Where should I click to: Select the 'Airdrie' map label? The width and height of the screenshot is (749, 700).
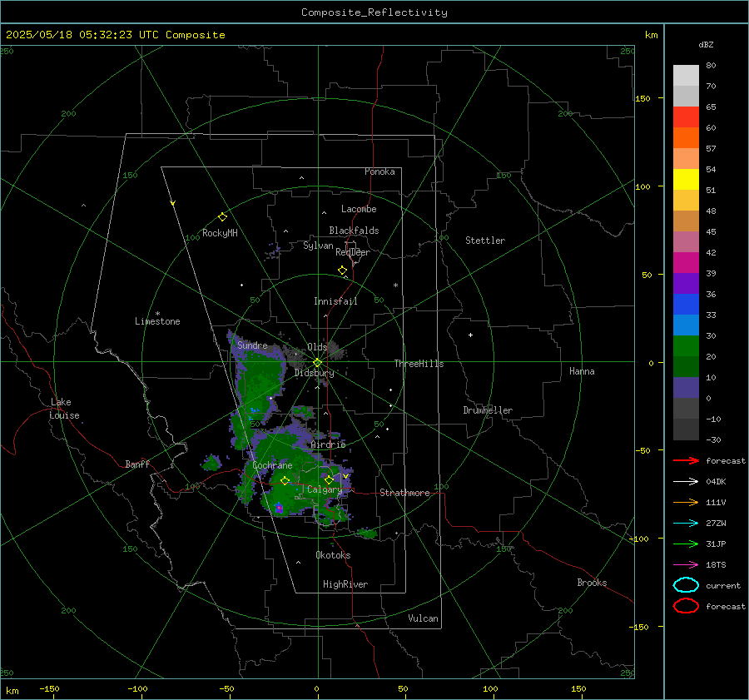tap(328, 444)
